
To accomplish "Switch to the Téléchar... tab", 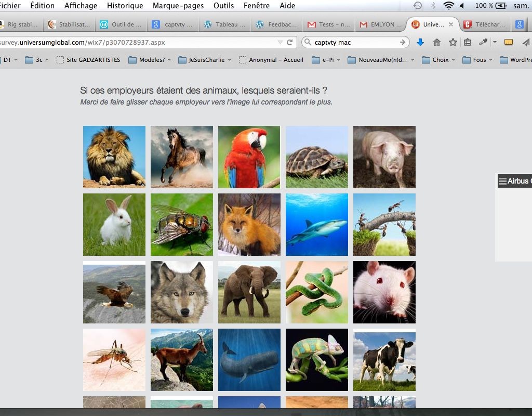I will (x=485, y=24).
